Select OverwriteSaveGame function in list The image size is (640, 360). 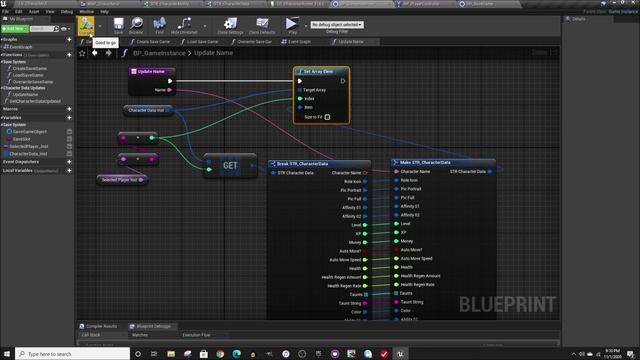coord(33,82)
